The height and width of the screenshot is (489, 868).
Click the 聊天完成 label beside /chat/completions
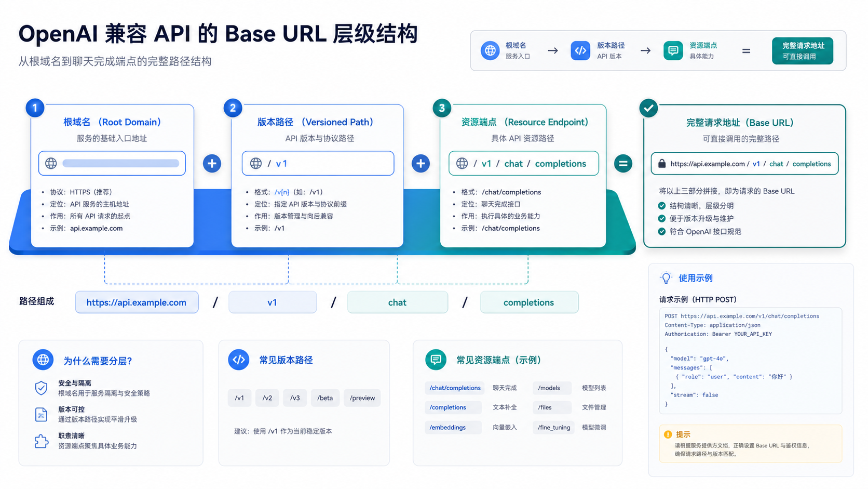point(505,388)
